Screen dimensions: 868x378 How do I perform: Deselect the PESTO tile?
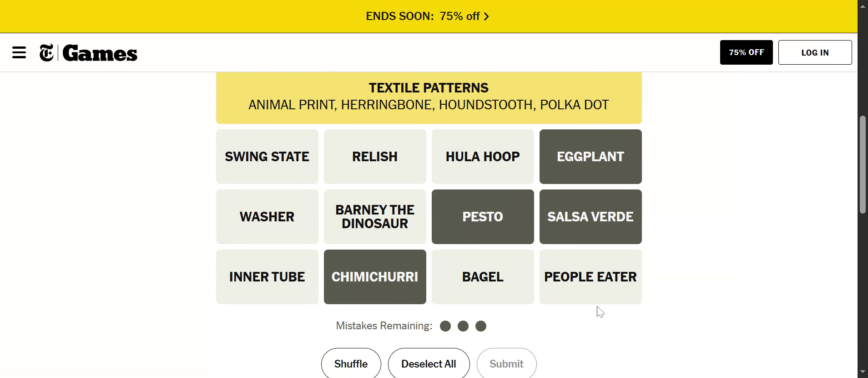pos(482,217)
